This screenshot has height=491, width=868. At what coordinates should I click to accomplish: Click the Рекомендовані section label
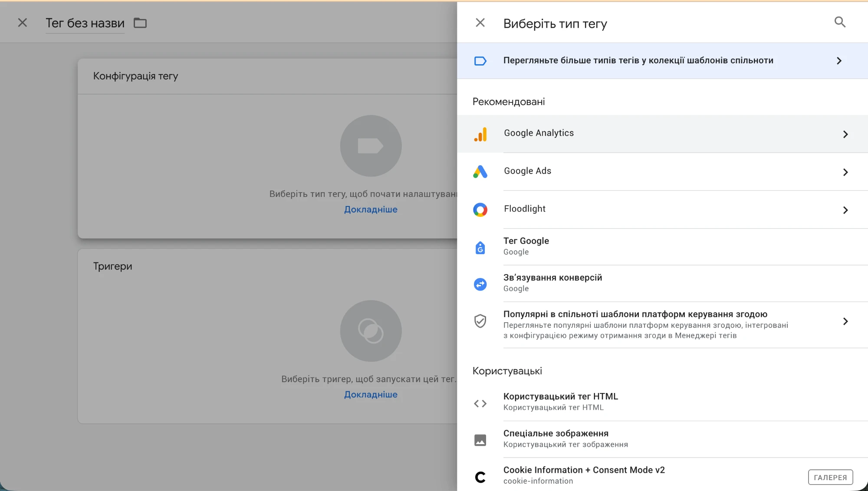coord(509,102)
